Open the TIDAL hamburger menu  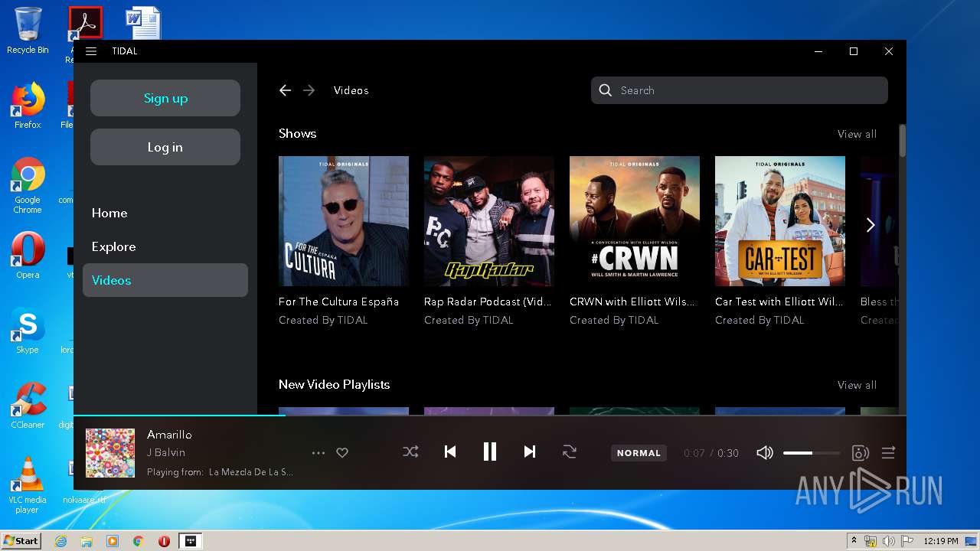click(91, 51)
